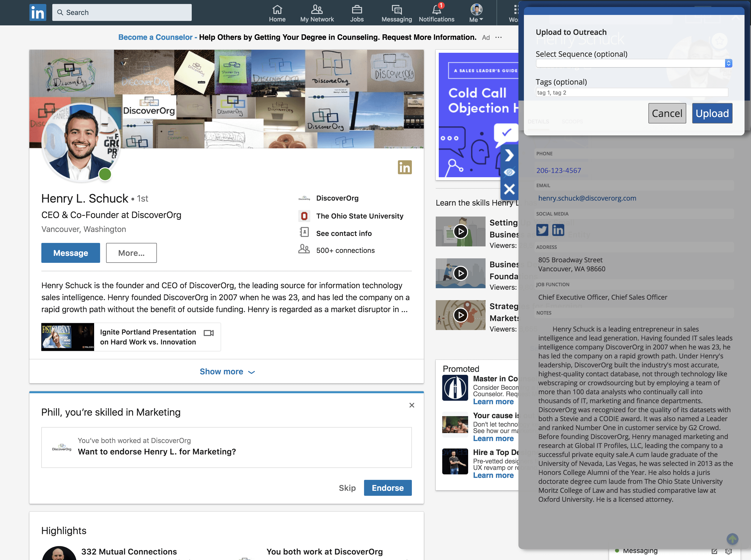This screenshot has height=560, width=751.
Task: Close the side panel with X icon
Action: pos(509,189)
